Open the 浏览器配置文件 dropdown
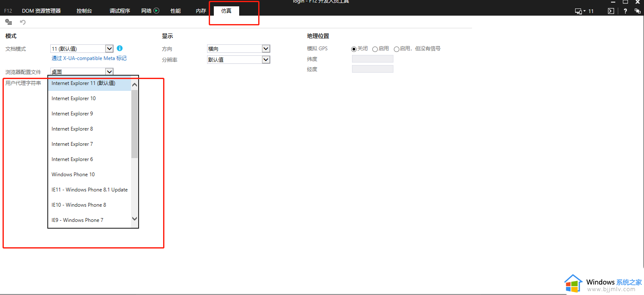644x295 pixels. tap(82, 72)
